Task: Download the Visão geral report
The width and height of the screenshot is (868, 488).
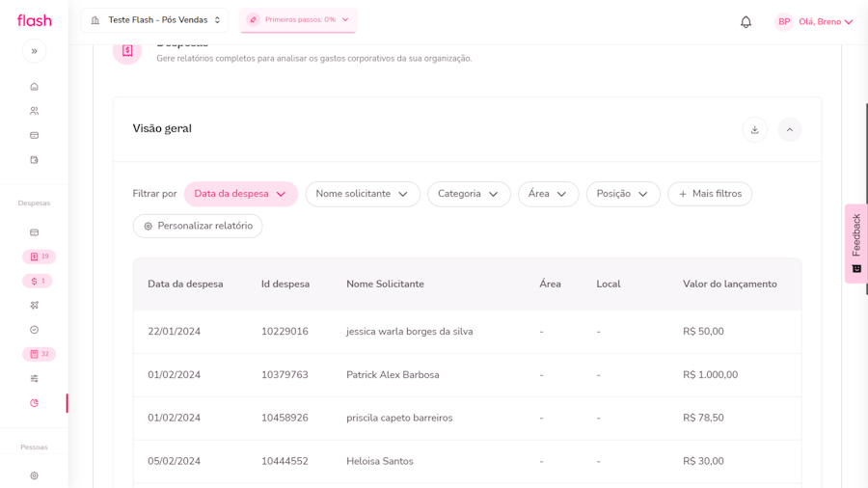Action: pos(754,129)
